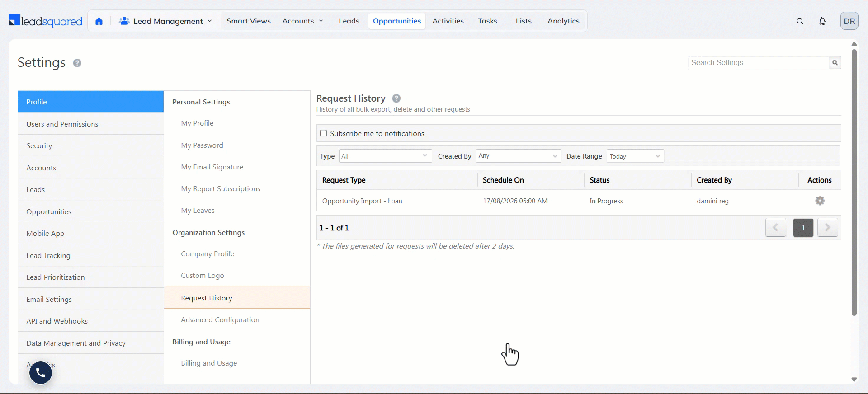Open My Email Signature link
868x394 pixels.
(212, 167)
